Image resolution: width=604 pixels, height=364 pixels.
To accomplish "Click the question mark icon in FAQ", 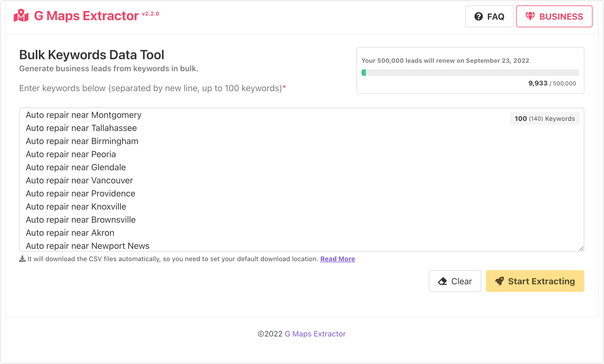I will click(479, 16).
